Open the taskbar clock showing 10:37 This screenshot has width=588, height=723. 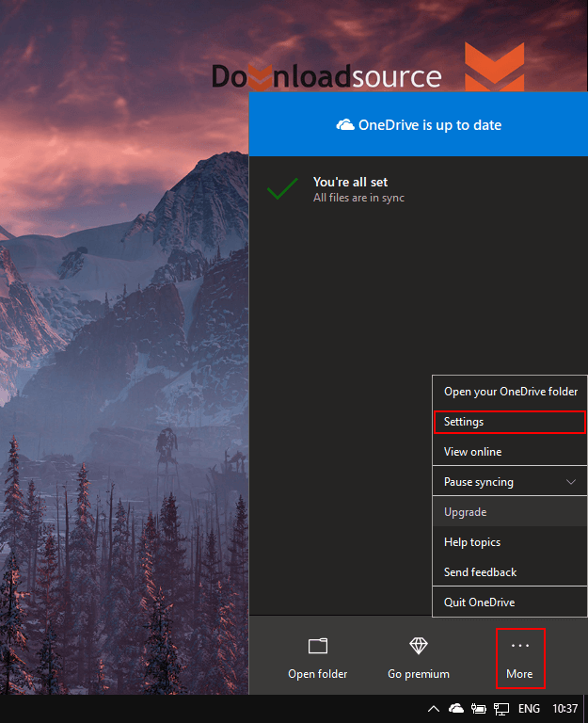click(x=565, y=708)
